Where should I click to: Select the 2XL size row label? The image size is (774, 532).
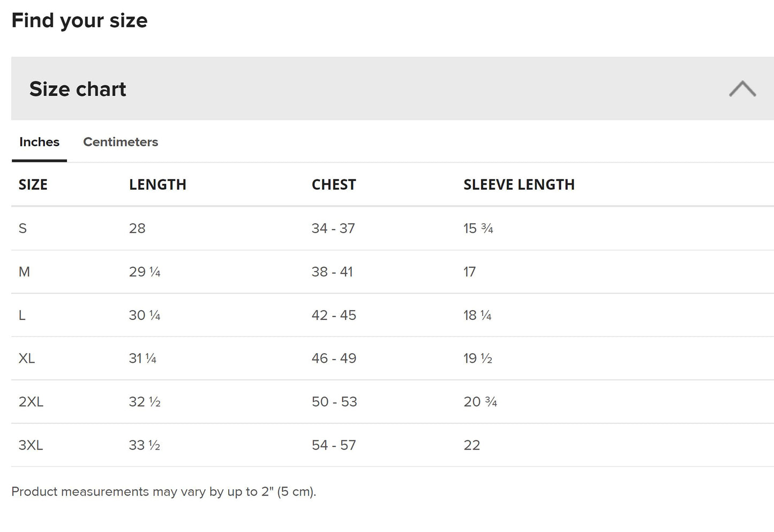coord(31,402)
